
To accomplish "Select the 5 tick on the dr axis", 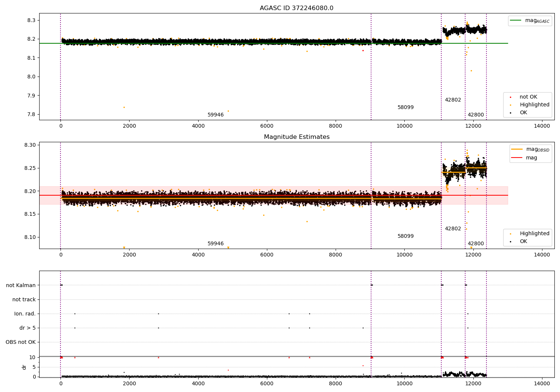I will tap(34, 367).
